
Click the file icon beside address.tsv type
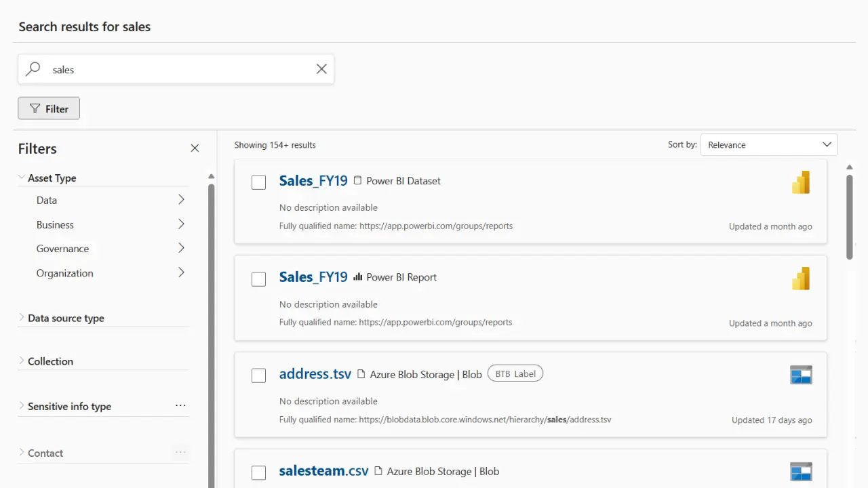click(361, 374)
